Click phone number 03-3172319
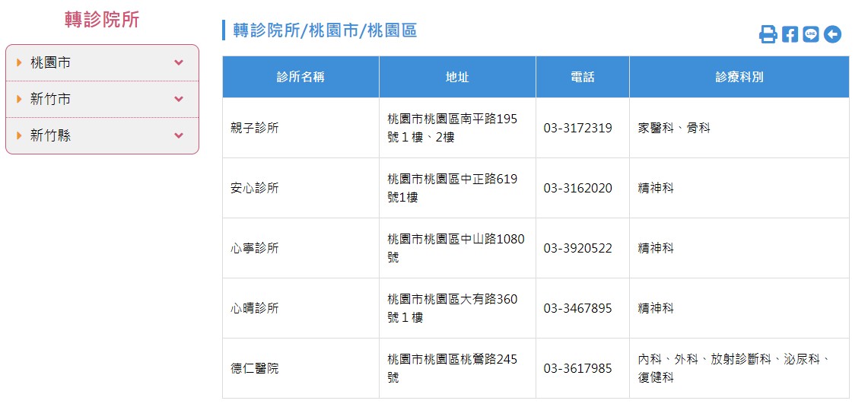This screenshot has height=407, width=868. pos(578,128)
